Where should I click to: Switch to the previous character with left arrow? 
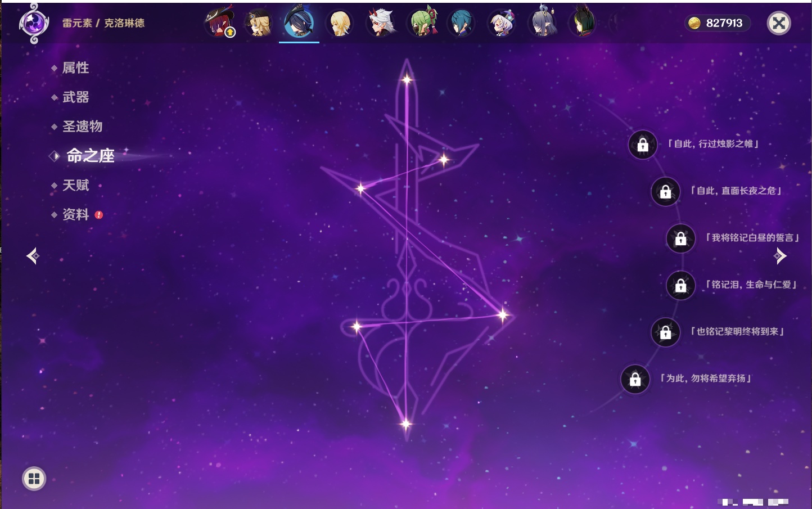pyautogui.click(x=33, y=256)
